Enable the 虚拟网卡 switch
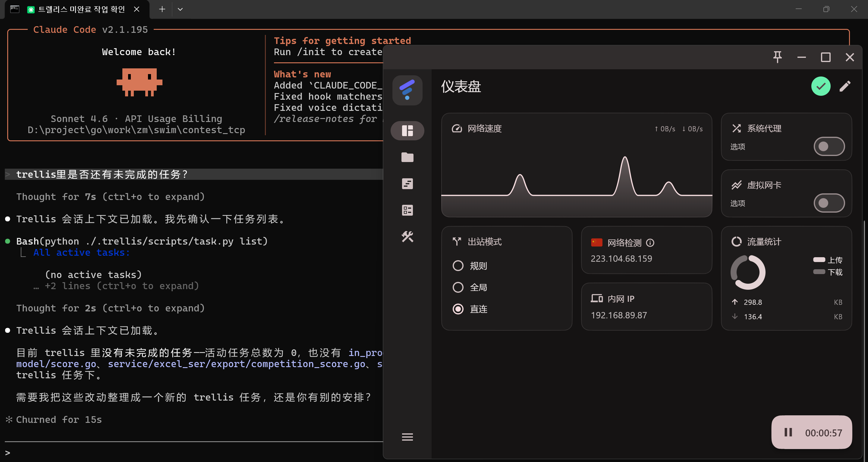868x462 pixels. [x=829, y=203]
